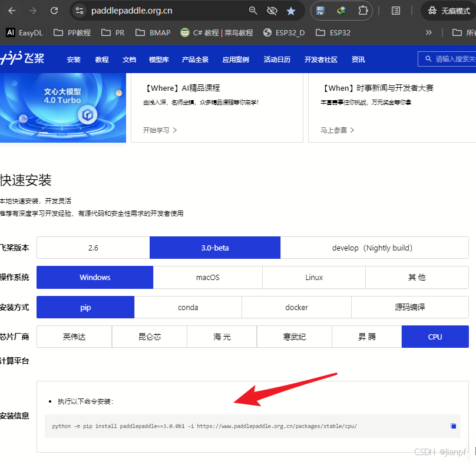Open the 教程 navigation menu
The width and height of the screenshot is (476, 461).
tap(102, 60)
